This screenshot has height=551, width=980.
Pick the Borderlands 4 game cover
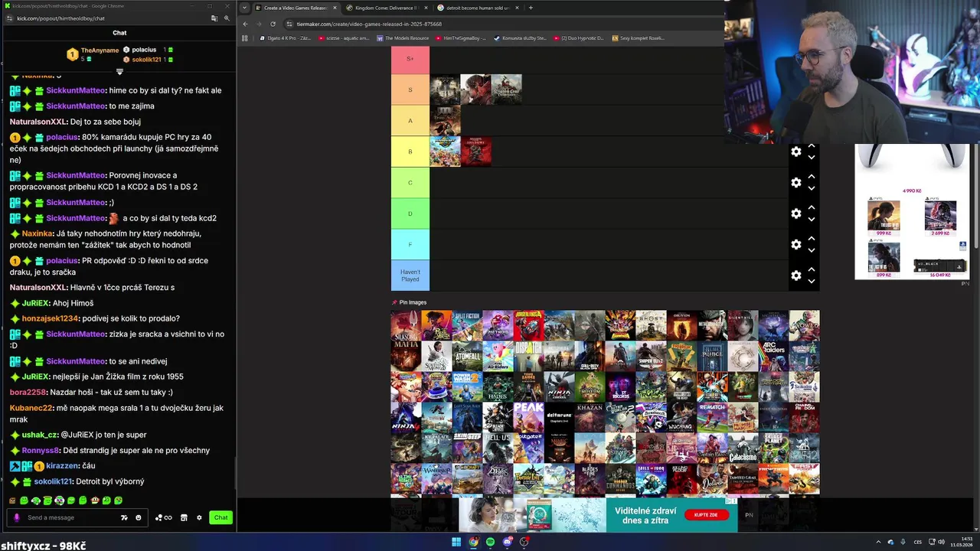(x=528, y=325)
